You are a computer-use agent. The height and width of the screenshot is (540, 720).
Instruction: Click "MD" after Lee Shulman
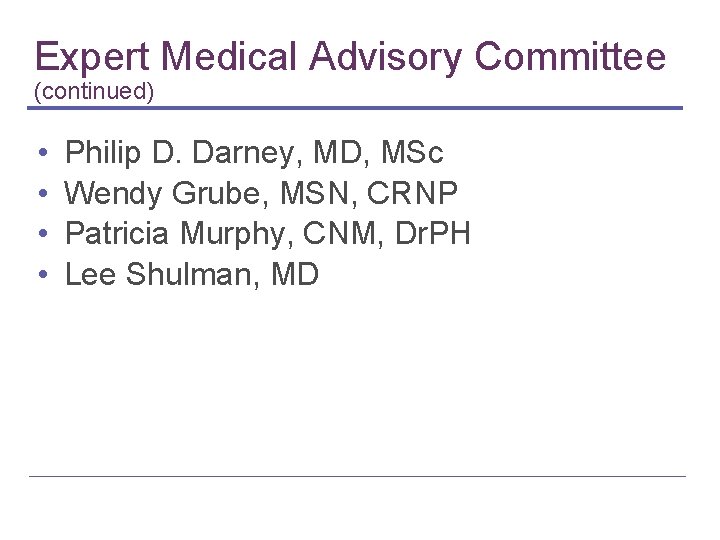coord(294,274)
